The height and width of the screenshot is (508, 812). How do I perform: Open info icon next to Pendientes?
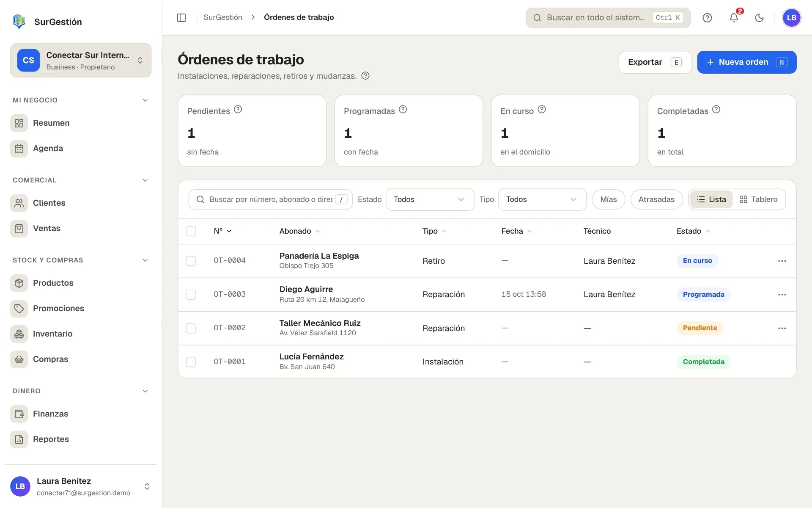pyautogui.click(x=238, y=109)
